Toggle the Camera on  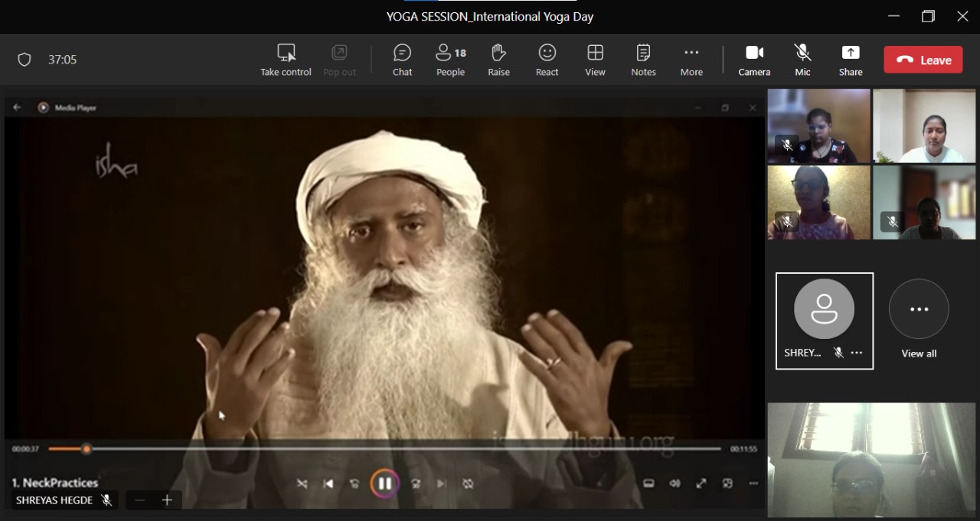click(x=754, y=60)
